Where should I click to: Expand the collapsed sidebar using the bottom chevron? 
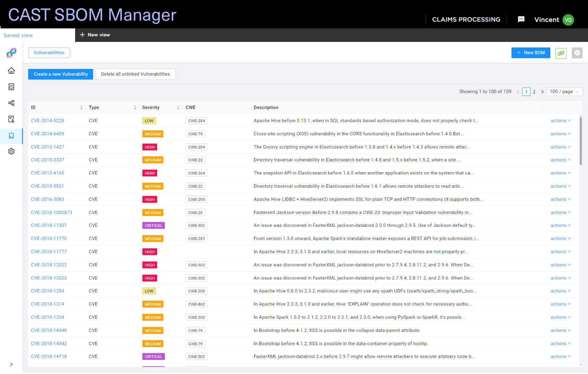click(11, 364)
